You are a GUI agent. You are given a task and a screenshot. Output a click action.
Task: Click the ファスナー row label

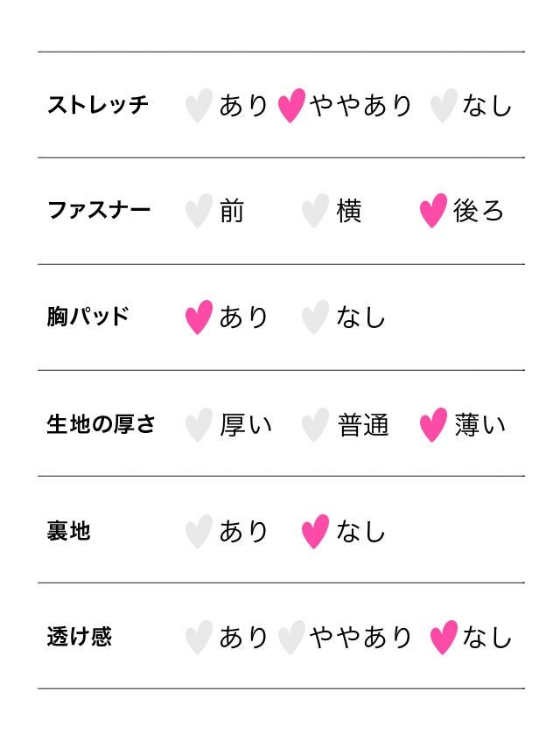(99, 210)
